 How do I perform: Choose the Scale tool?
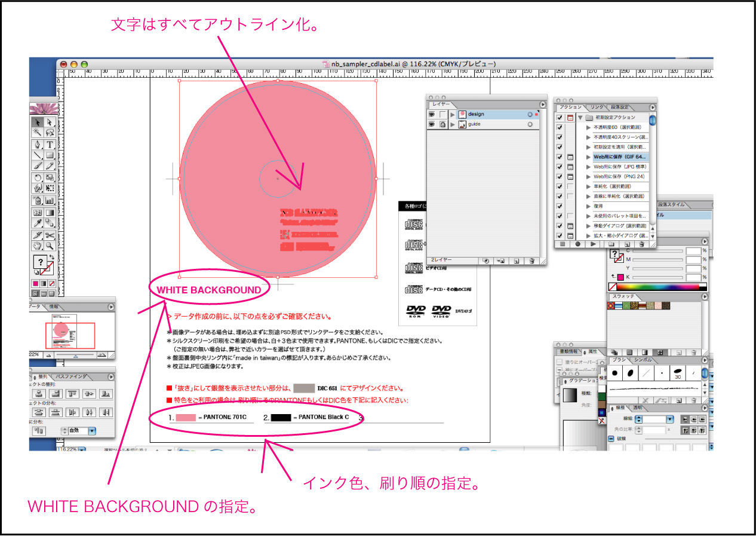(50, 177)
